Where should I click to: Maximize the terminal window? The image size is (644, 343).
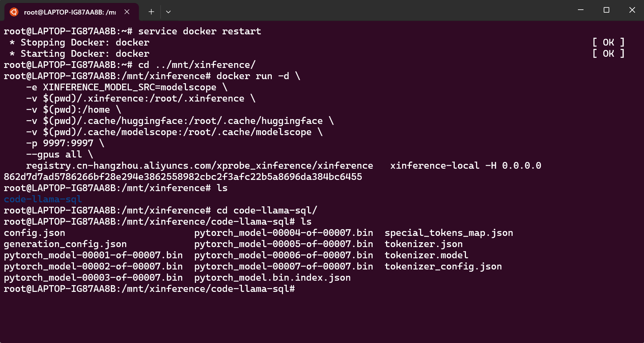[x=606, y=10]
